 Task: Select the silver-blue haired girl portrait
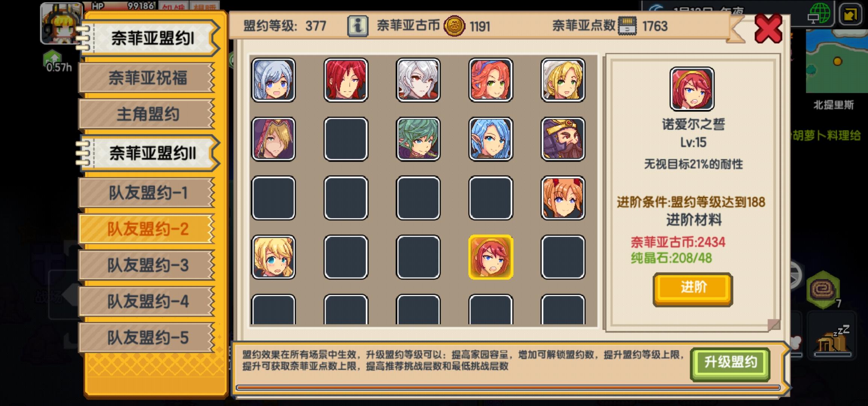(273, 80)
